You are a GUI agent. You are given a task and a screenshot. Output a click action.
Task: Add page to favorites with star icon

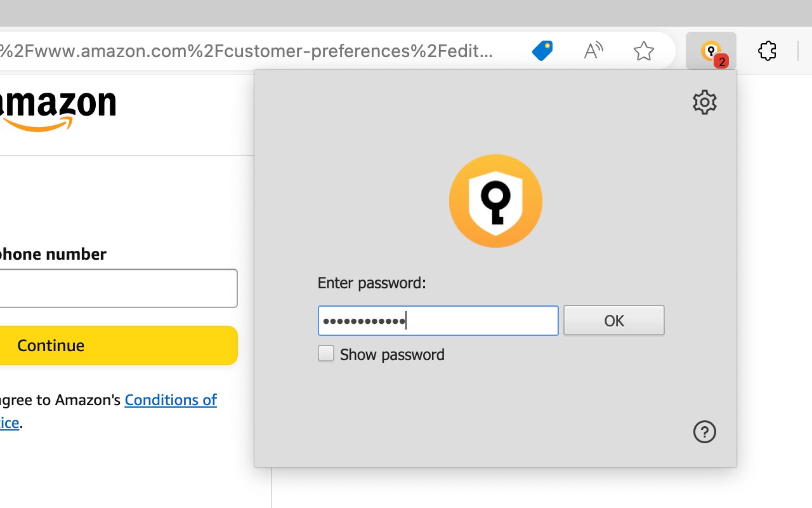(643, 51)
